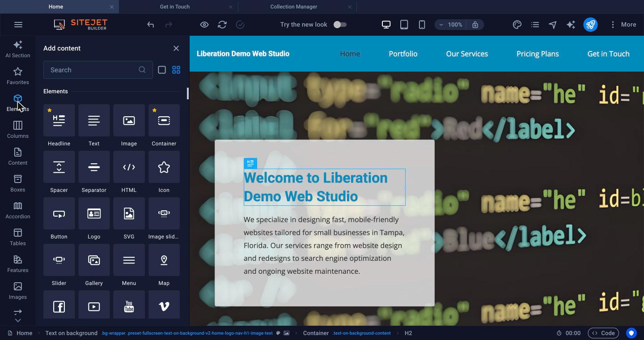This screenshot has width=644, height=340.
Task: Open the More menu
Action: coord(623,25)
